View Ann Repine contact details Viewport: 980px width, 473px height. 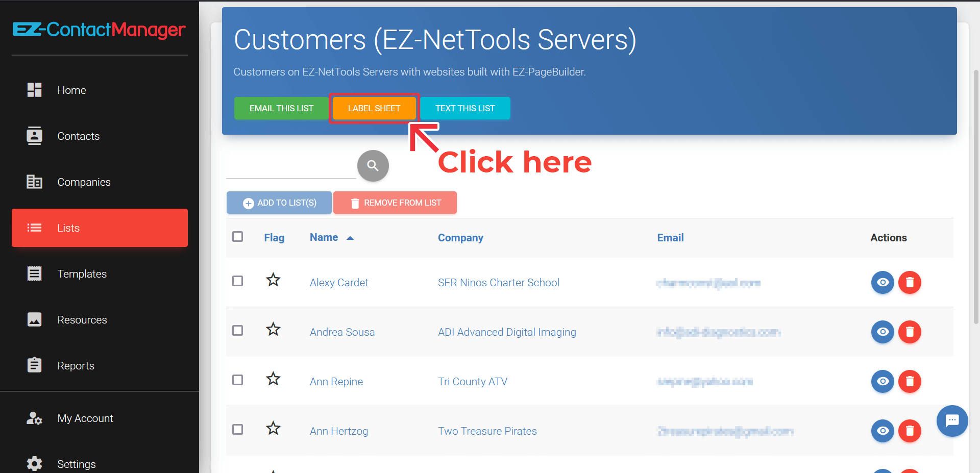pyautogui.click(x=883, y=381)
